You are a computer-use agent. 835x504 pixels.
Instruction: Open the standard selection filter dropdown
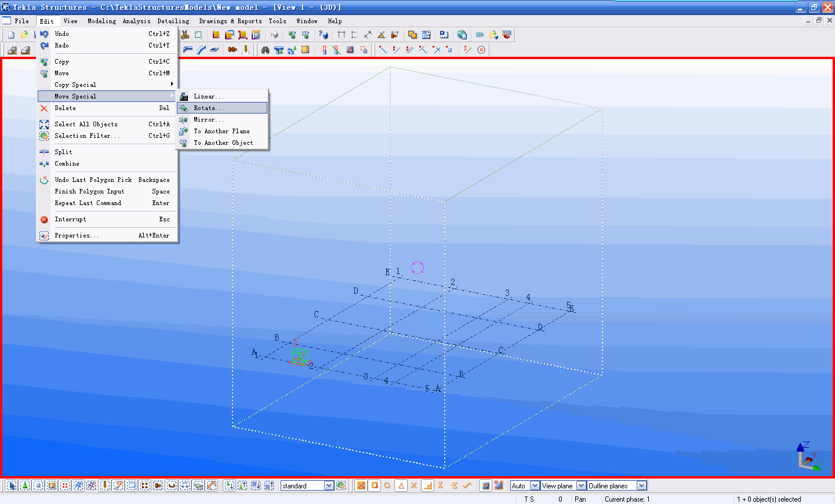click(329, 485)
